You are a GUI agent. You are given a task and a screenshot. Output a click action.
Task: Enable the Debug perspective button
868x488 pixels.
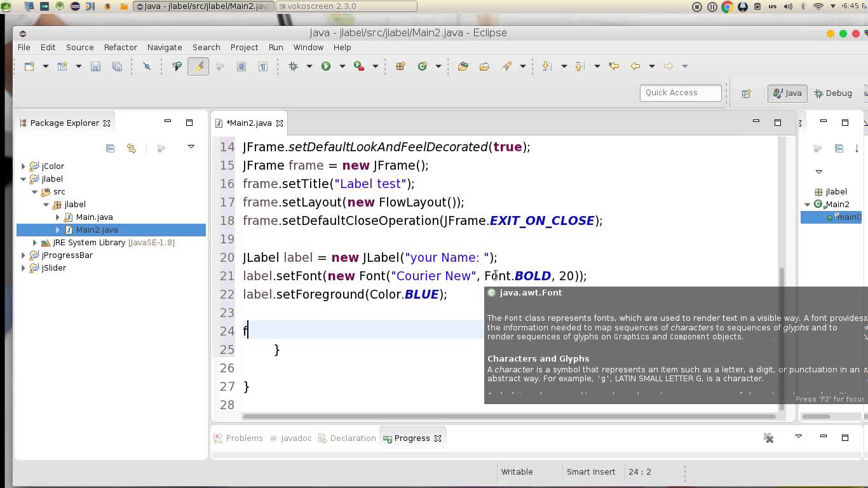coord(833,93)
